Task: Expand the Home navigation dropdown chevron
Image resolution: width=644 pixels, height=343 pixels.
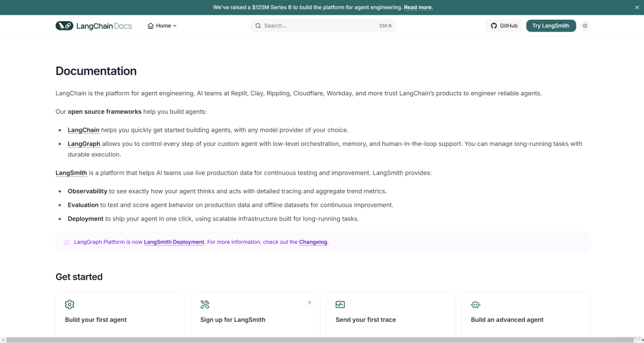Action: coord(174,25)
